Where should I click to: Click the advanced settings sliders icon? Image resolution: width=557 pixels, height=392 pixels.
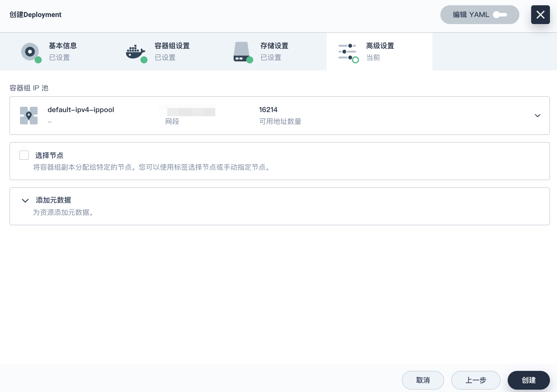click(347, 52)
